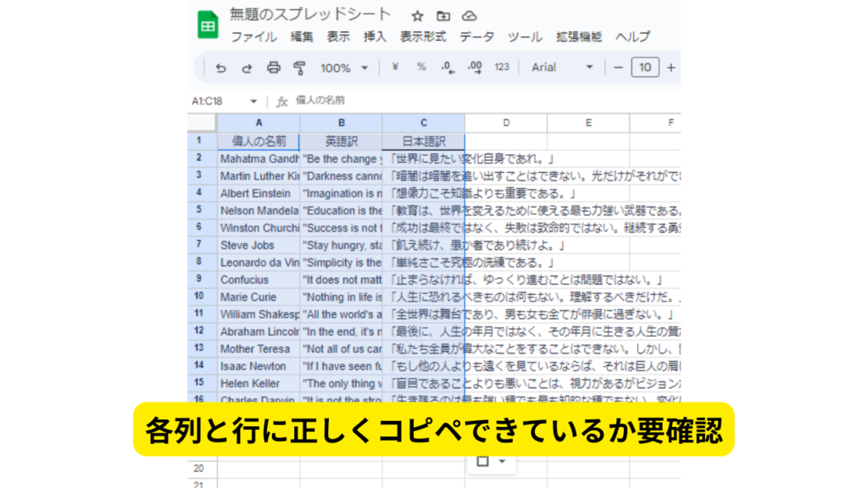The height and width of the screenshot is (488, 868).
Task: Print the spreadsheet using printer icon
Action: click(273, 68)
